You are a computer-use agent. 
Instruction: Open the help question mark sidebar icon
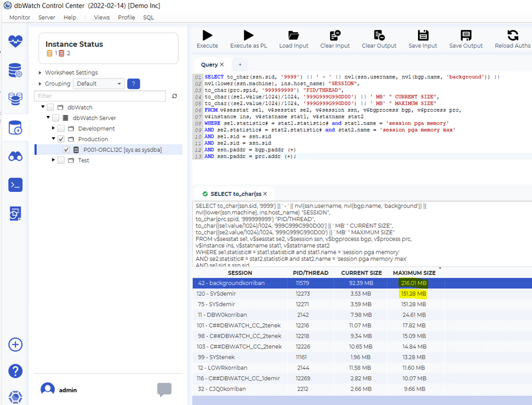pos(15,371)
